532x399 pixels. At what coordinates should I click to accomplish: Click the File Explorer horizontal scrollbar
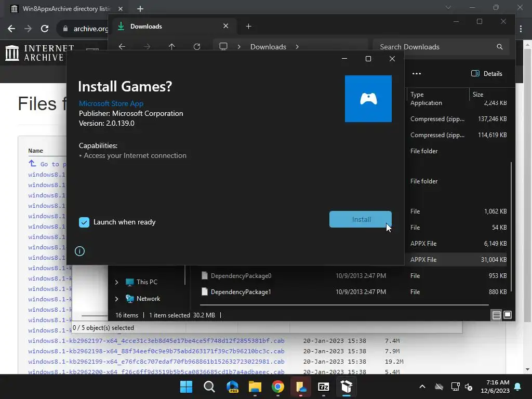pyautogui.click(x=344, y=305)
